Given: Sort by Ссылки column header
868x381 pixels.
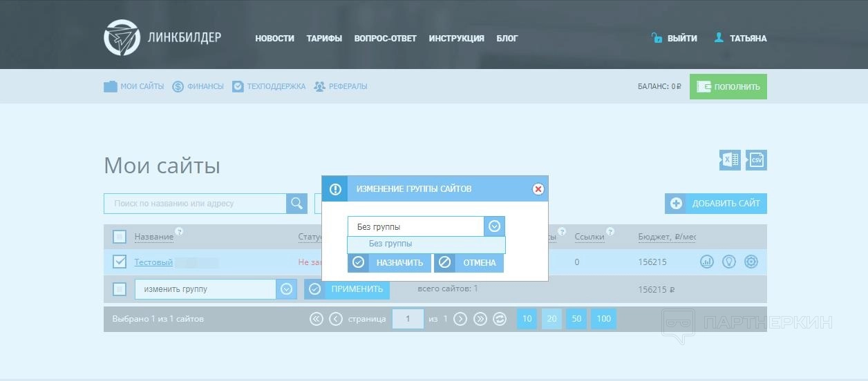Looking at the screenshot, I should [589, 237].
